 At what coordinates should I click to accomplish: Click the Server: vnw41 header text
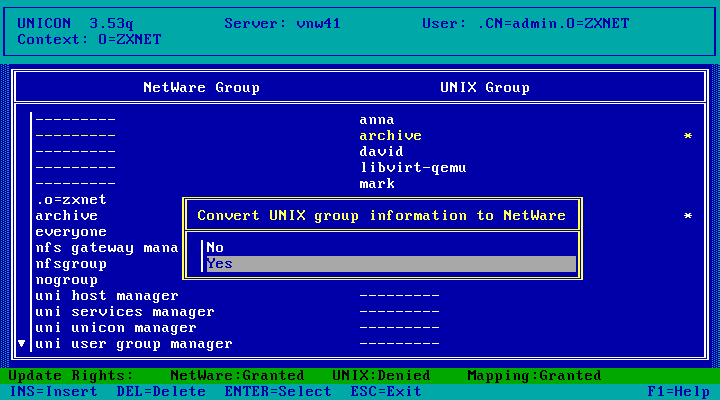point(282,23)
